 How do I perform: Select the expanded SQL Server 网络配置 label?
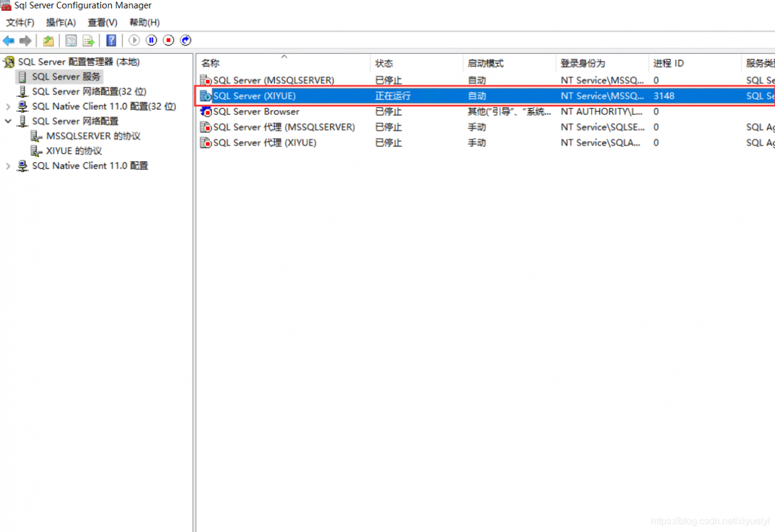point(75,121)
